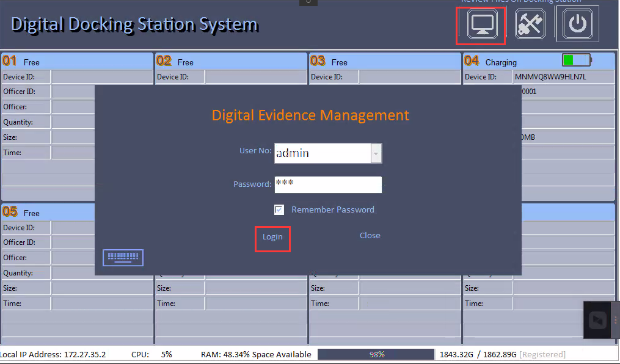Click Close in the login dialog

click(x=370, y=236)
